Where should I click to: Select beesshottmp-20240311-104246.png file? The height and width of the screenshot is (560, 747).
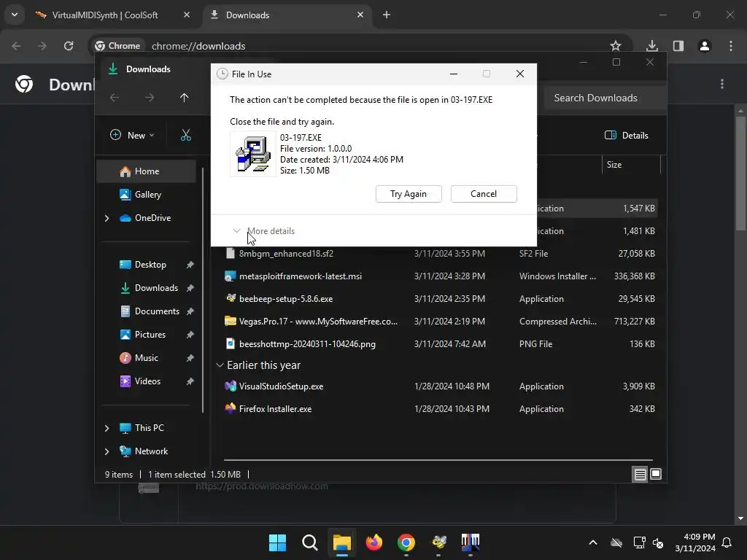pyautogui.click(x=439, y=344)
